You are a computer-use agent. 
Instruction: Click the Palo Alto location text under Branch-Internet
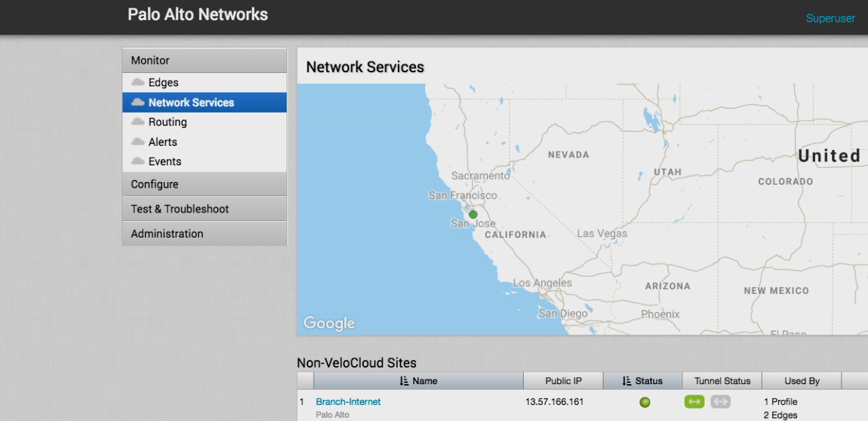point(332,415)
